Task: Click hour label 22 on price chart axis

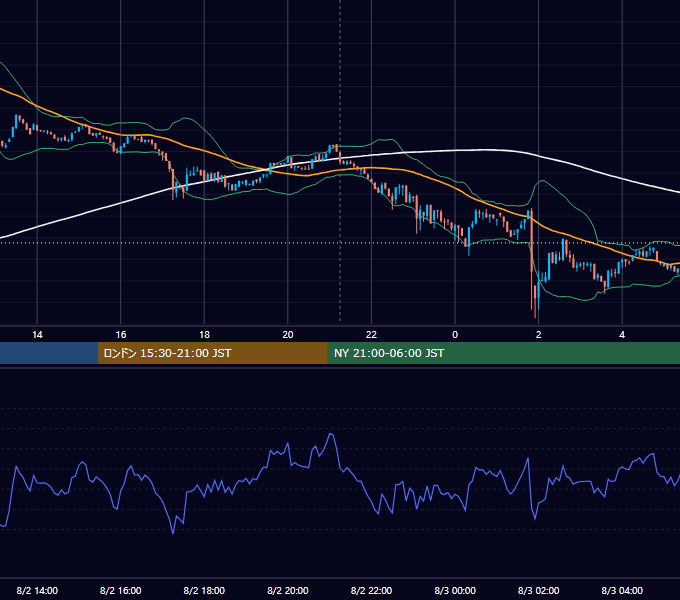Action: 371,335
